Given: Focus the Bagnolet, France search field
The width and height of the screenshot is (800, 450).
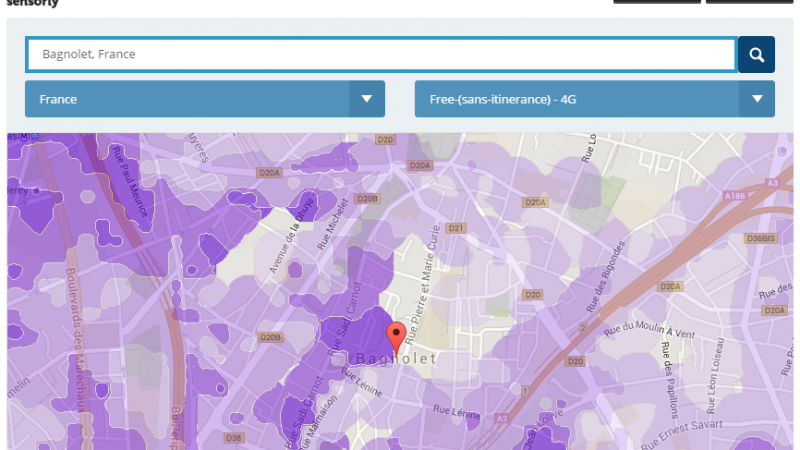Looking at the screenshot, I should point(381,55).
